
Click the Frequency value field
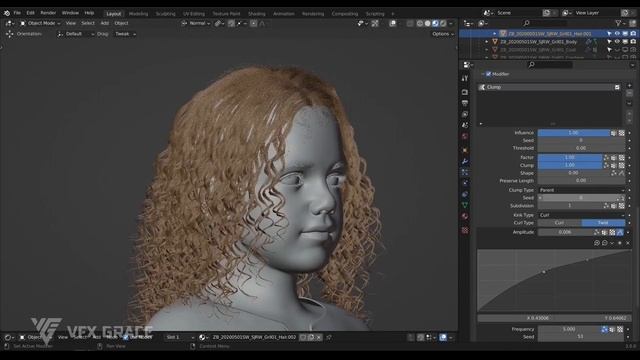tap(569, 329)
